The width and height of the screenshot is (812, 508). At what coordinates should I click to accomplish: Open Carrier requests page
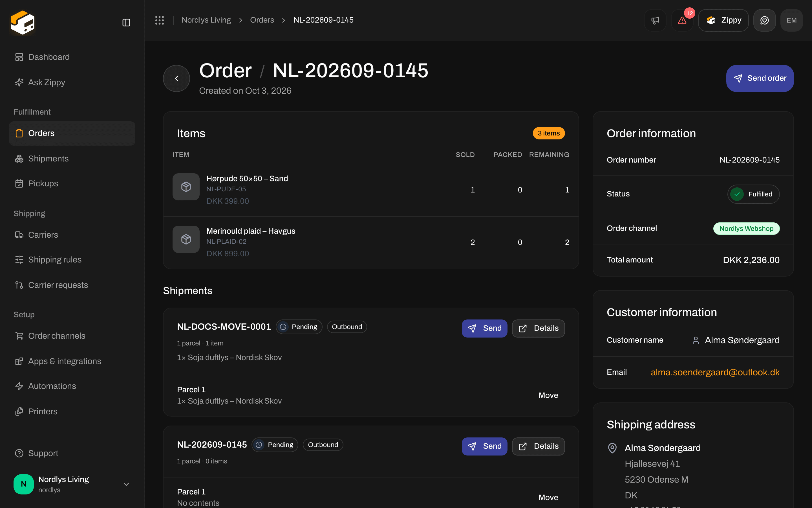click(72, 285)
